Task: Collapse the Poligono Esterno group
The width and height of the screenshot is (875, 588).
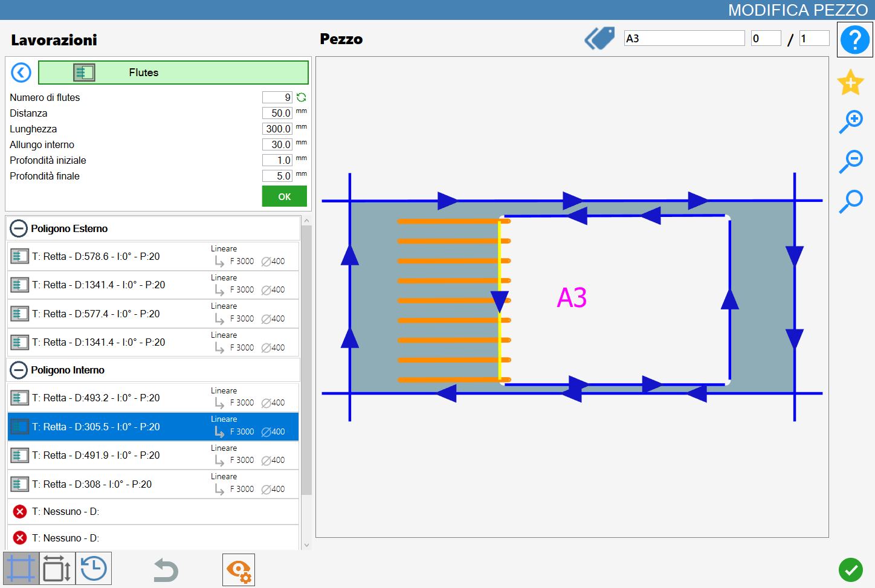Action: [19, 228]
